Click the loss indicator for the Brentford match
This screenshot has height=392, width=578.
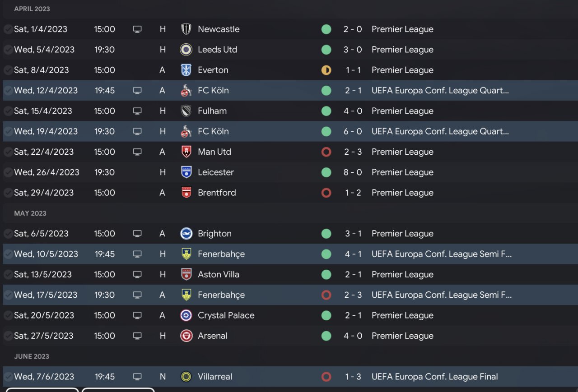click(326, 193)
